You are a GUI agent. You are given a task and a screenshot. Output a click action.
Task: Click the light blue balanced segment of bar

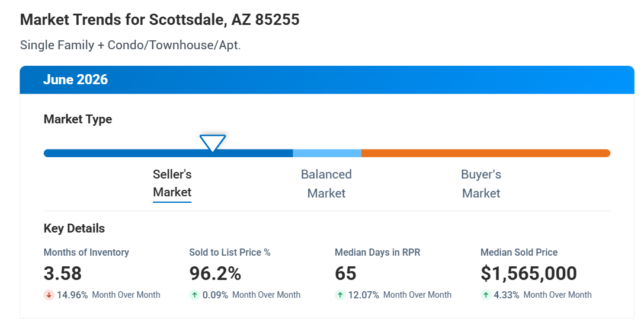click(x=327, y=153)
